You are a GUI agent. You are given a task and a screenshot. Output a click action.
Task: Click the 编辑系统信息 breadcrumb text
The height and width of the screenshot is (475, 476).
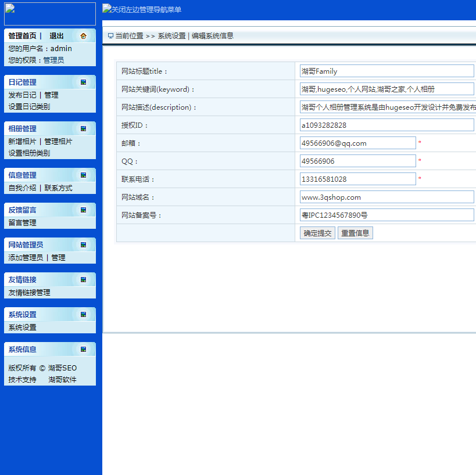click(x=213, y=36)
